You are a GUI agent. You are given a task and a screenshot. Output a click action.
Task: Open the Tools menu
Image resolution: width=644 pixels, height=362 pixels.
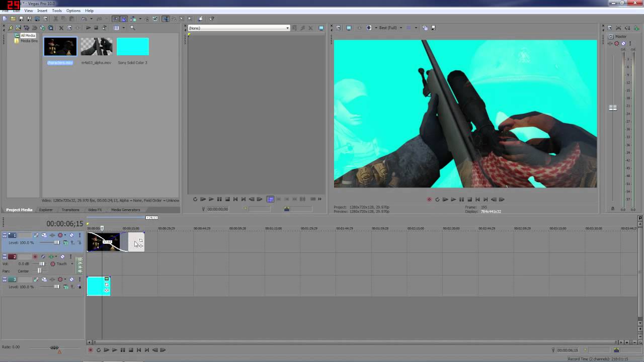click(57, 11)
